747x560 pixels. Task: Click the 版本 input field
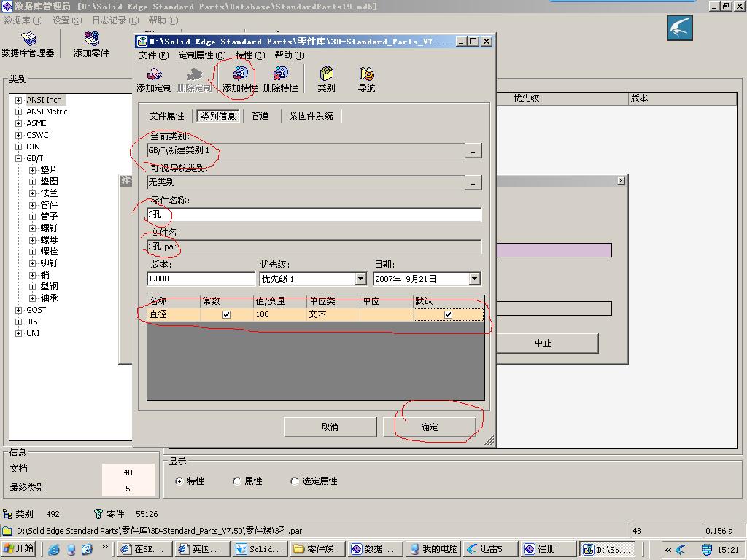pyautogui.click(x=201, y=279)
